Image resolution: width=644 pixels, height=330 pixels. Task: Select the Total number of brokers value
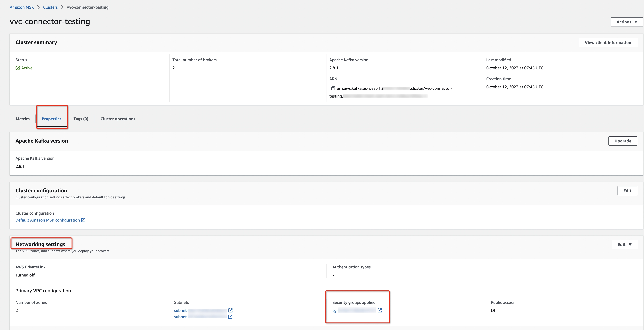coord(173,68)
